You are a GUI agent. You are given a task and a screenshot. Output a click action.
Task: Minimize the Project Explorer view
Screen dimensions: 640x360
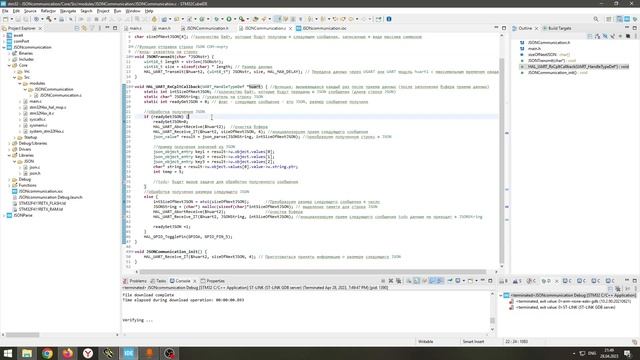click(x=107, y=28)
